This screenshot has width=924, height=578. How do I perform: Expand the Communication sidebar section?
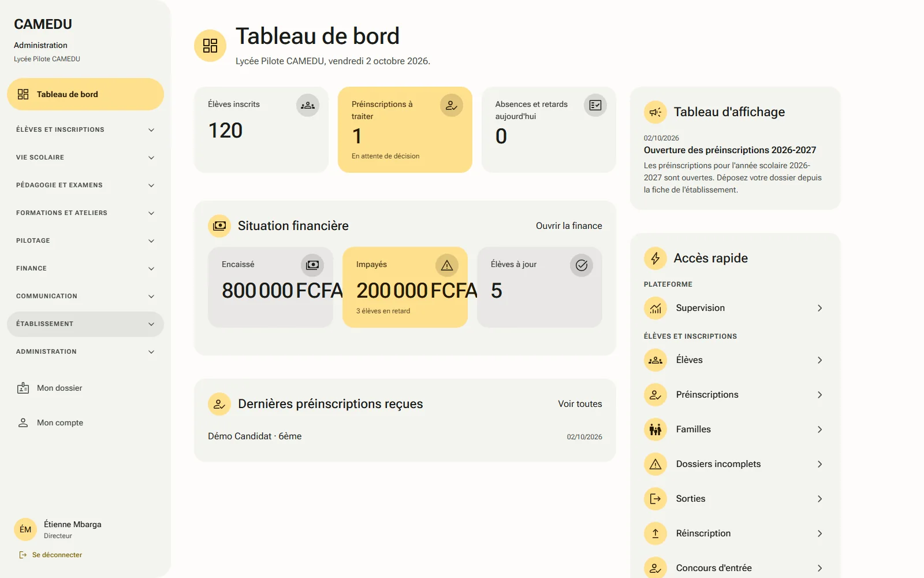pos(85,297)
